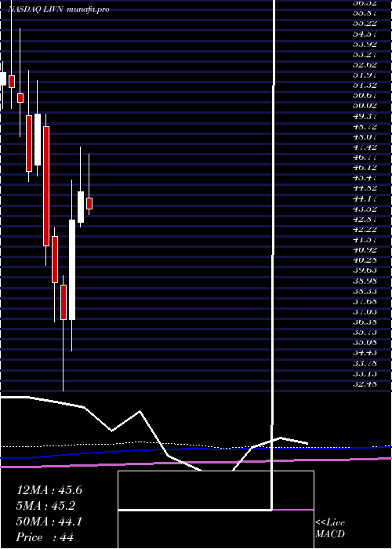Viewport: 392px width, 549px height.
Task: Click the tall white candlestick rising from 37 to 43
Action: click(72, 270)
